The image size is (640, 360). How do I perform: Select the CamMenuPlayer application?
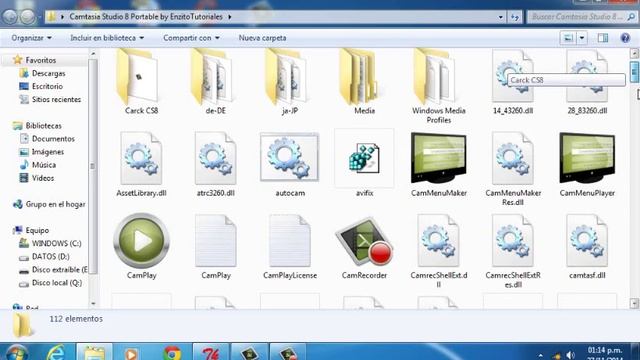click(587, 164)
